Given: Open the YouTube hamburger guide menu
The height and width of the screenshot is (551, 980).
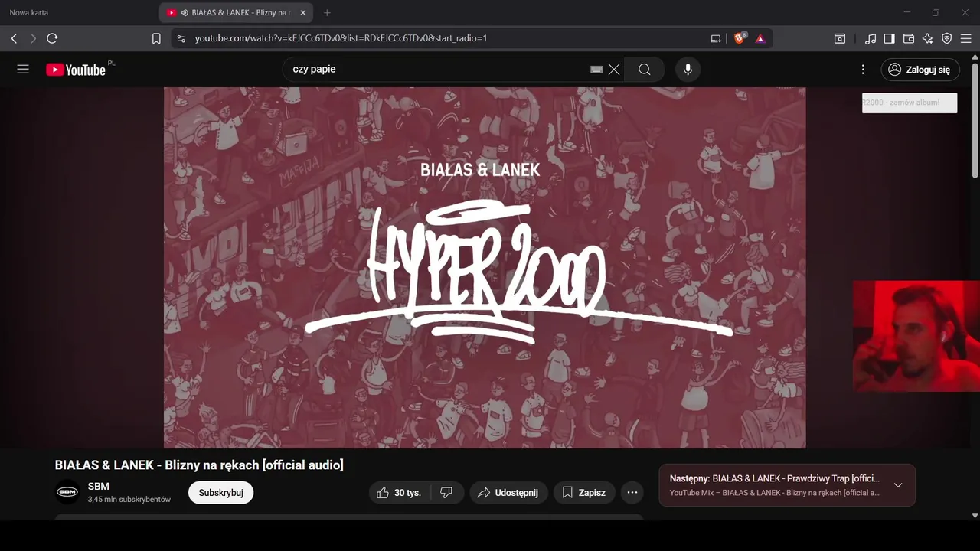Looking at the screenshot, I should coord(23,69).
